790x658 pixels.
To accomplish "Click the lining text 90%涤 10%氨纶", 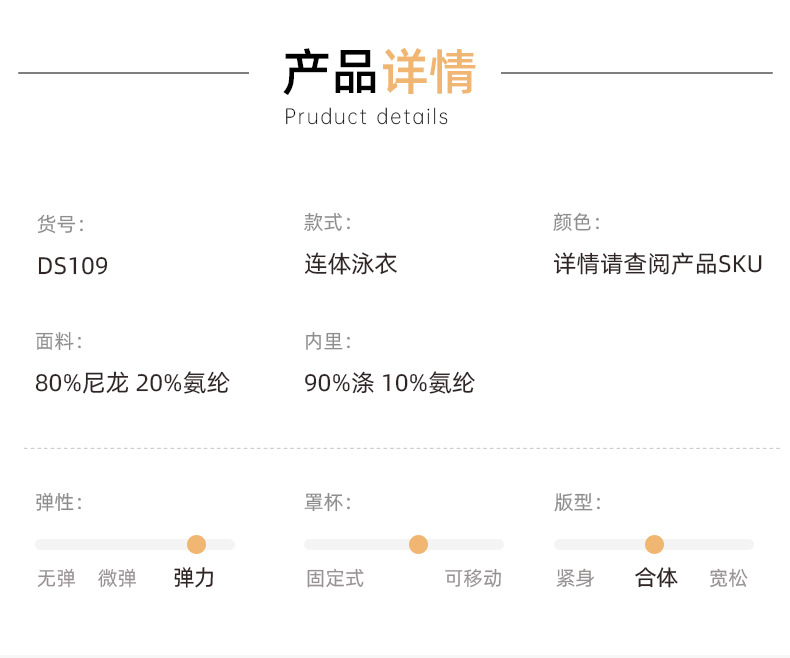I will coord(389,383).
